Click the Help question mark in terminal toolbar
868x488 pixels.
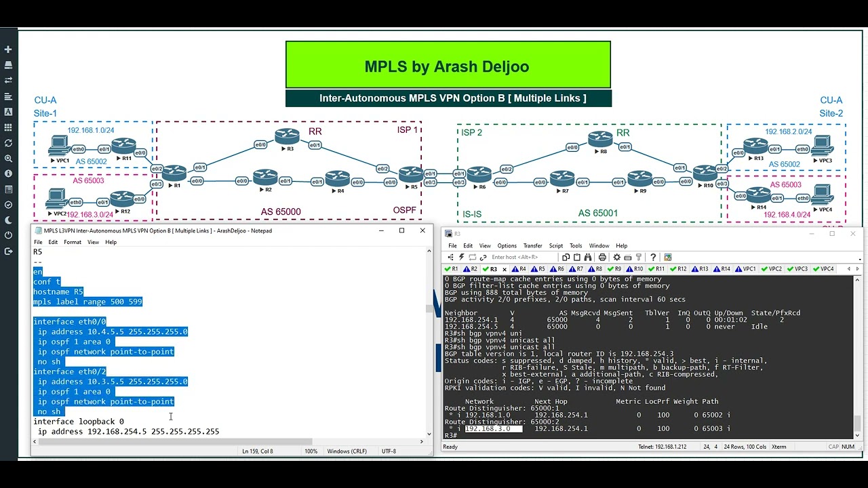(653, 258)
